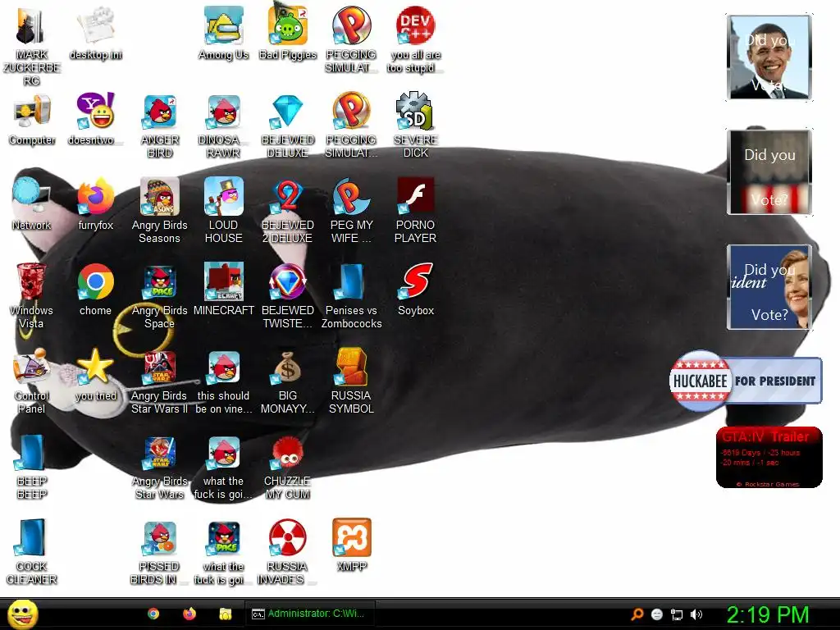Click the middle Did you Vote gadget
Viewport: 840px width, 630px height.
(x=769, y=172)
